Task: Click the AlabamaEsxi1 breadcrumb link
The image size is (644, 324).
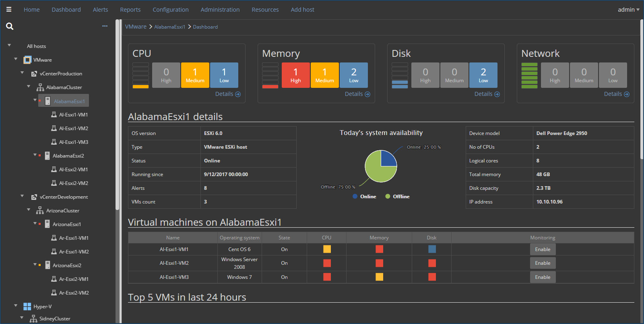Action: (x=169, y=27)
